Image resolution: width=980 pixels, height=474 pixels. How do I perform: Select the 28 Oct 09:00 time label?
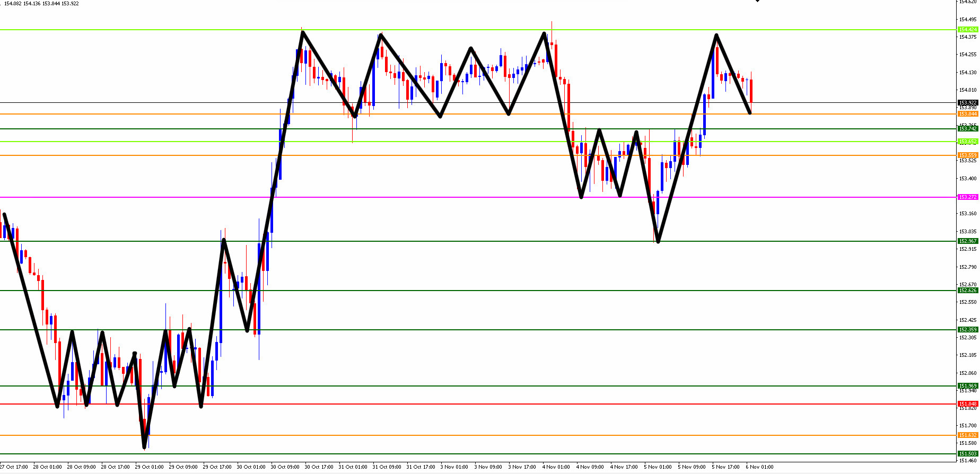(81, 467)
